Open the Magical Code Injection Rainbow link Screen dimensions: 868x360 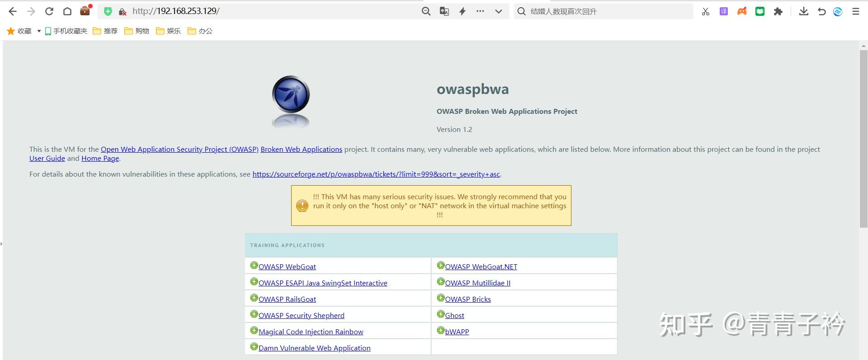click(311, 332)
